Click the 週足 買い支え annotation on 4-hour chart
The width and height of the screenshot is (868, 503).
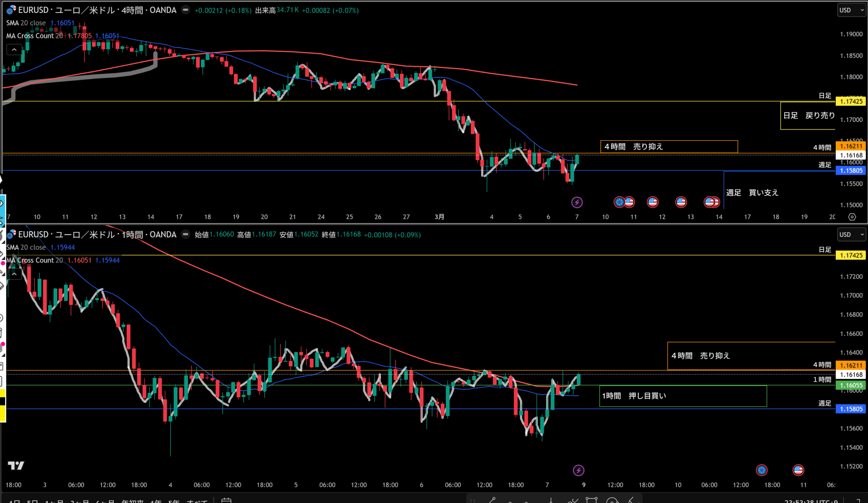(x=752, y=193)
